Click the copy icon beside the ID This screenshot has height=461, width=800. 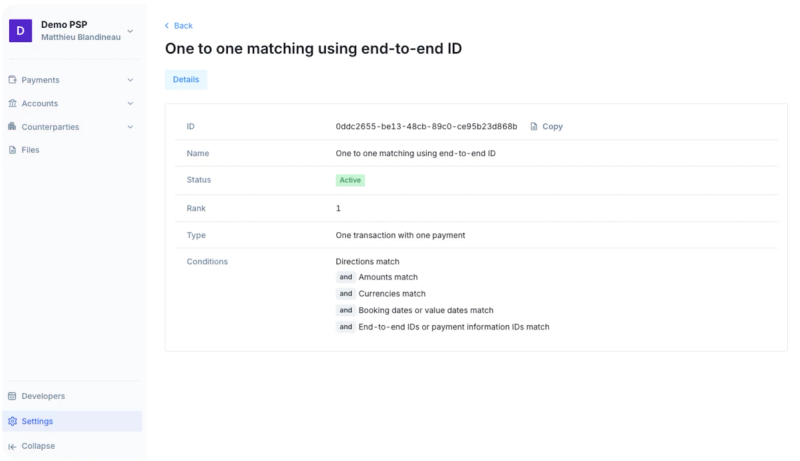point(534,126)
